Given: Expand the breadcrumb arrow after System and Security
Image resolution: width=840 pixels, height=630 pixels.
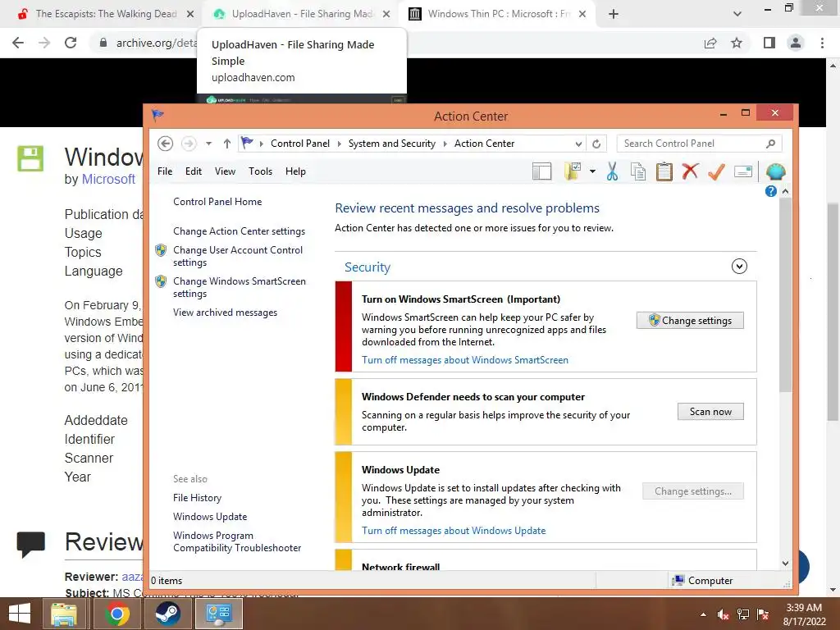Looking at the screenshot, I should pos(445,144).
